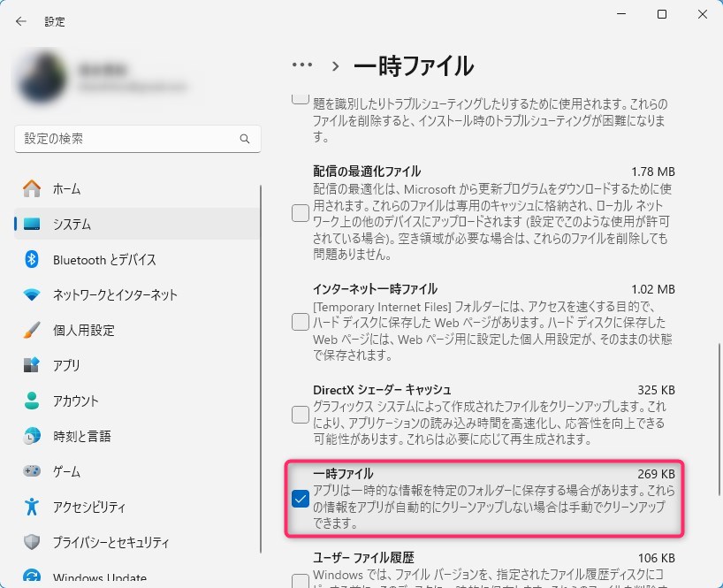Open the アカウント person icon

(32, 401)
